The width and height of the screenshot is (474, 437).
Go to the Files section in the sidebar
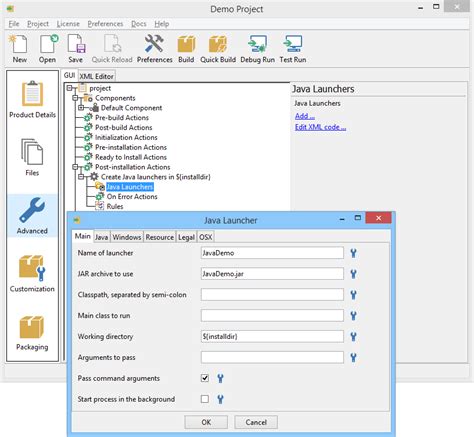pyautogui.click(x=32, y=158)
